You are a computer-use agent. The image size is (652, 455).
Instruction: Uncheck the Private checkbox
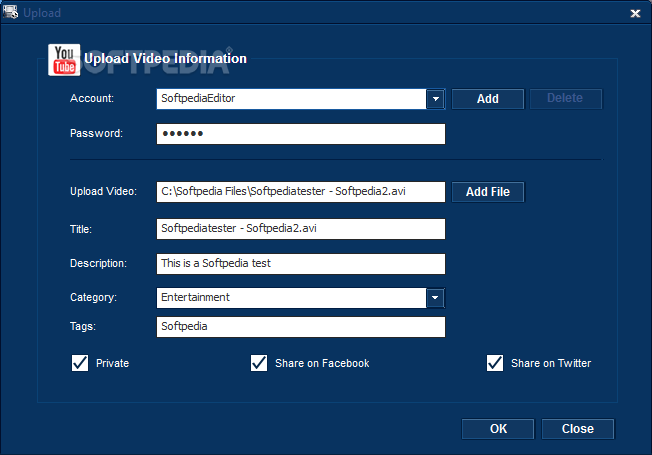80,363
